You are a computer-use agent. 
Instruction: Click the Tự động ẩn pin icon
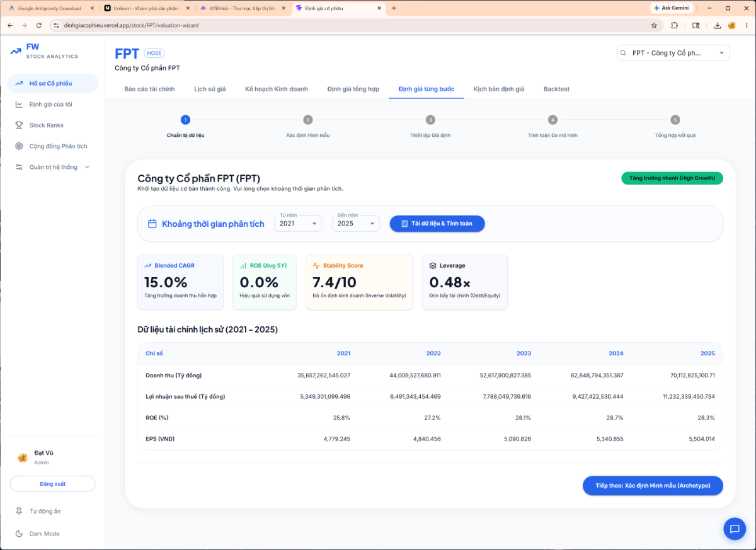coord(19,511)
